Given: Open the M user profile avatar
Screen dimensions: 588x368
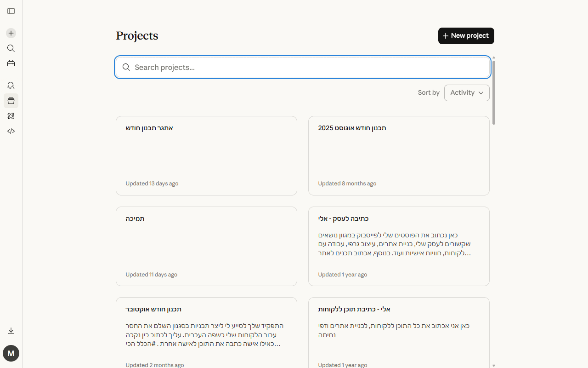Looking at the screenshot, I should point(11,353).
